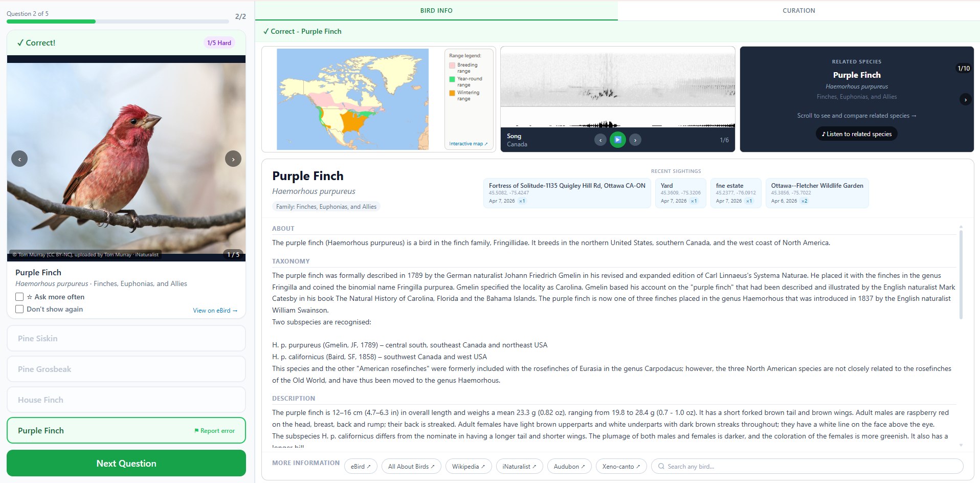Screen dimensions: 980x483
Task: Go back to previous song recording
Action: [x=600, y=140]
